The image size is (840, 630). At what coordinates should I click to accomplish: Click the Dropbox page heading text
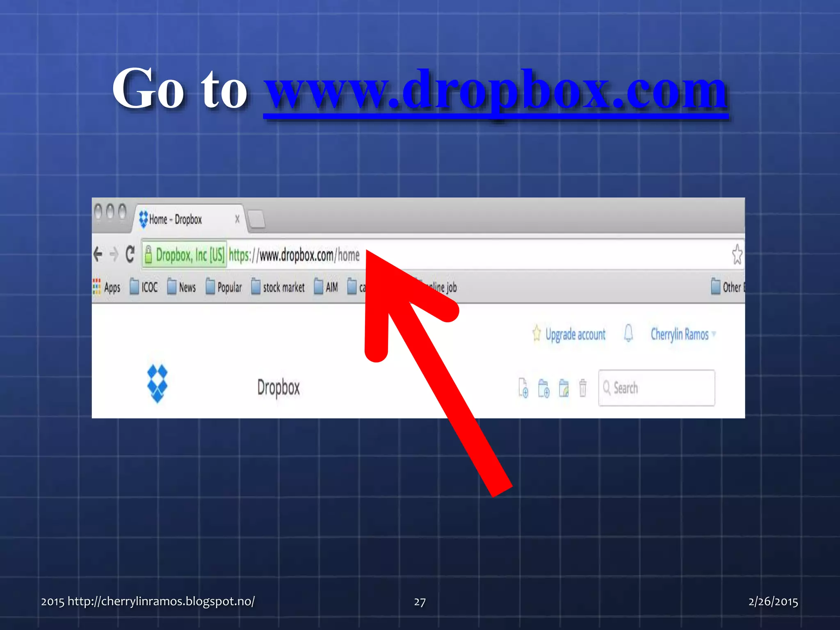click(278, 388)
